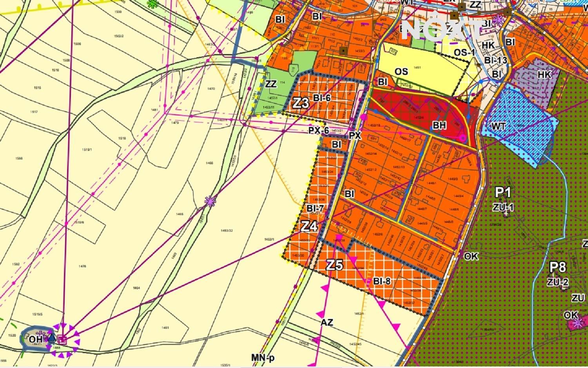Screen dimensions: 588x368
Task: Click parcel number 1566
Action: [x=18, y=158]
